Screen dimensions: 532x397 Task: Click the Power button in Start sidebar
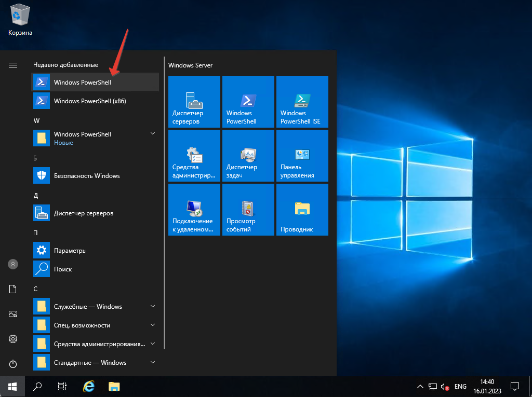coord(13,364)
